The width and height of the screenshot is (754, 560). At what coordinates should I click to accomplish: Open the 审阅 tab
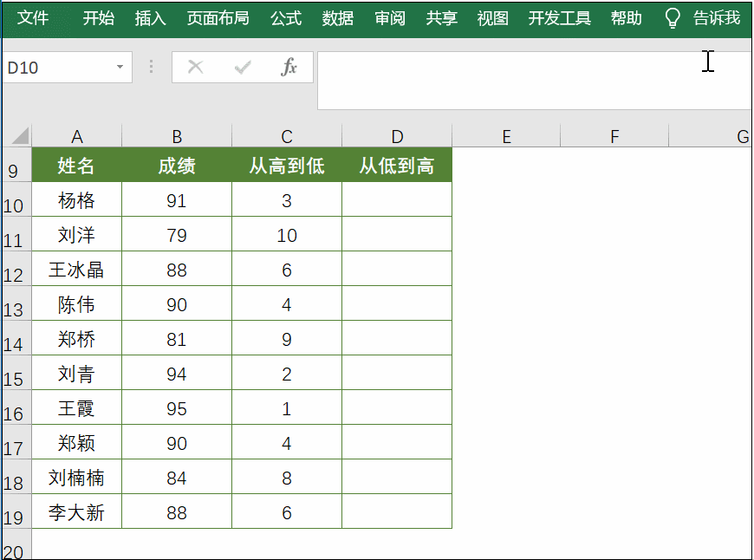(x=390, y=18)
